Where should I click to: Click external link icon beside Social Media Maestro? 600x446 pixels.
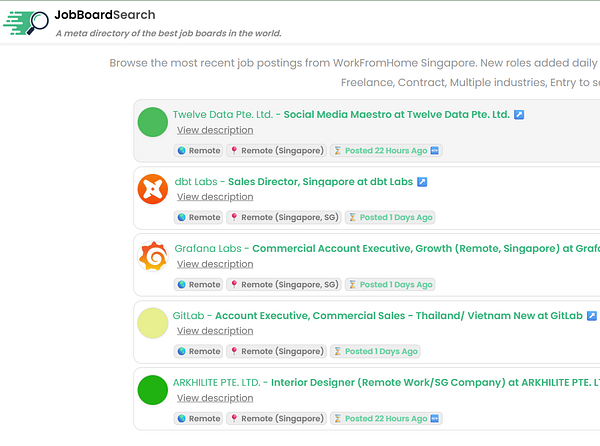pos(519,114)
